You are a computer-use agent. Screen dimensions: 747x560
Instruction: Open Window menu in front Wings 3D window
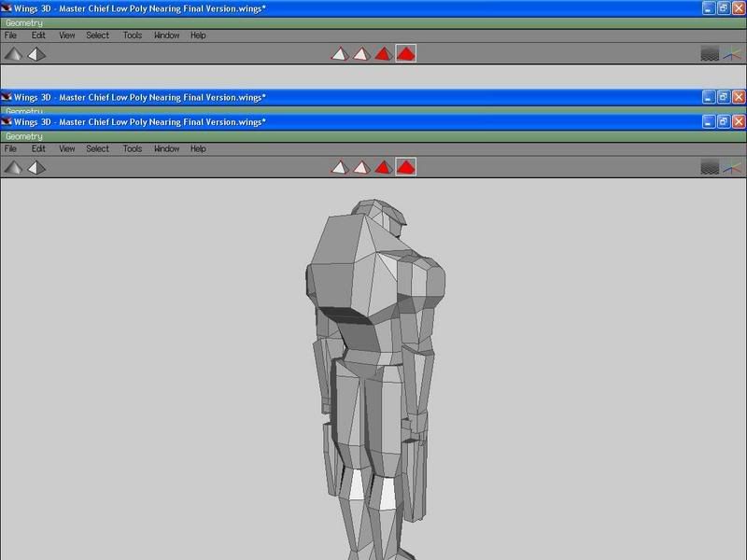coord(167,148)
